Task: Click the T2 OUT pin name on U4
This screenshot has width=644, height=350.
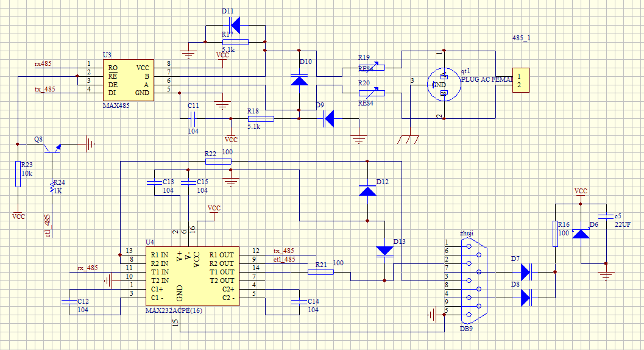Action: pyautogui.click(x=222, y=280)
